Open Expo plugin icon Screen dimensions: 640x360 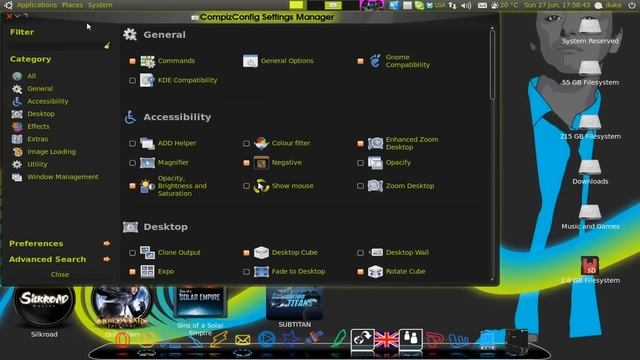point(147,271)
